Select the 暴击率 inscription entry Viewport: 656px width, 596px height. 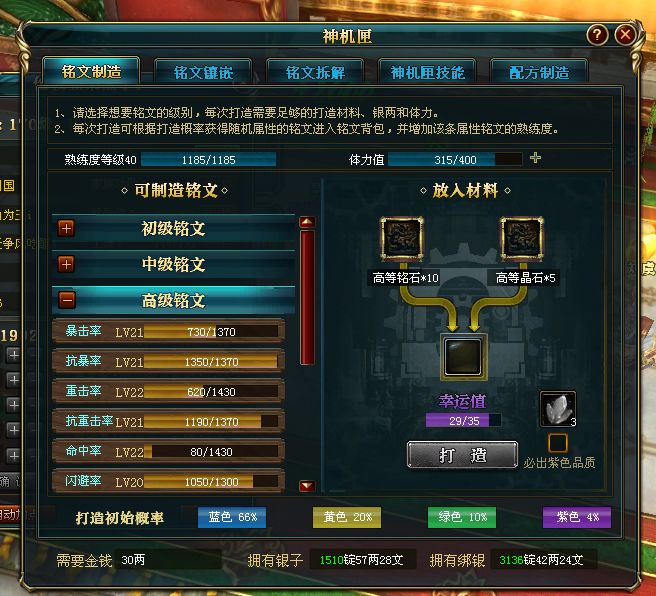169,331
